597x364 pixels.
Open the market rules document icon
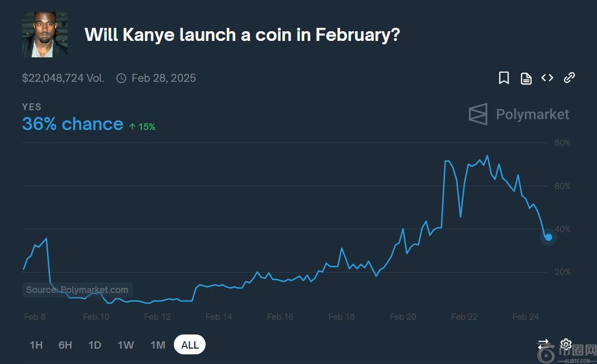tap(526, 78)
